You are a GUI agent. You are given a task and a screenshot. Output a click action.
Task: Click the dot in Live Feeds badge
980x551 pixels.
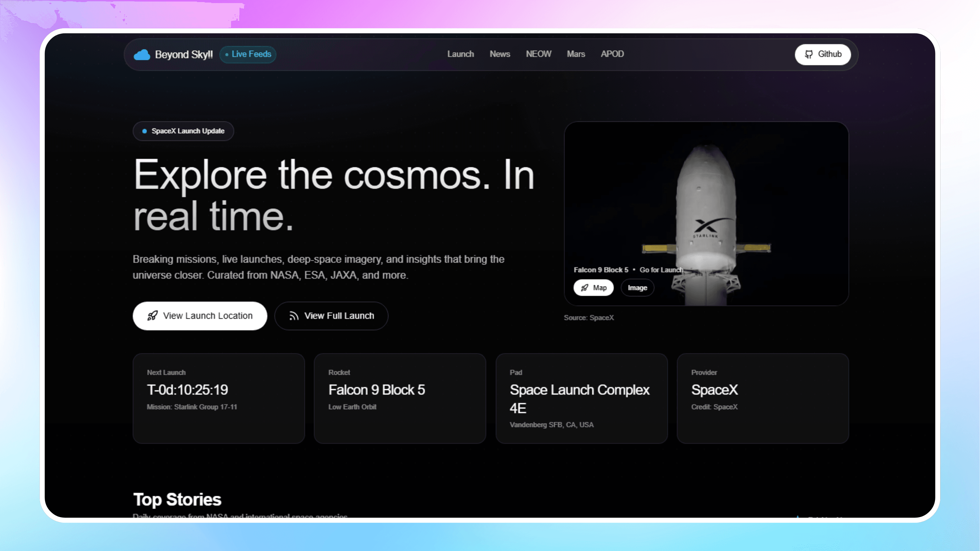point(227,54)
